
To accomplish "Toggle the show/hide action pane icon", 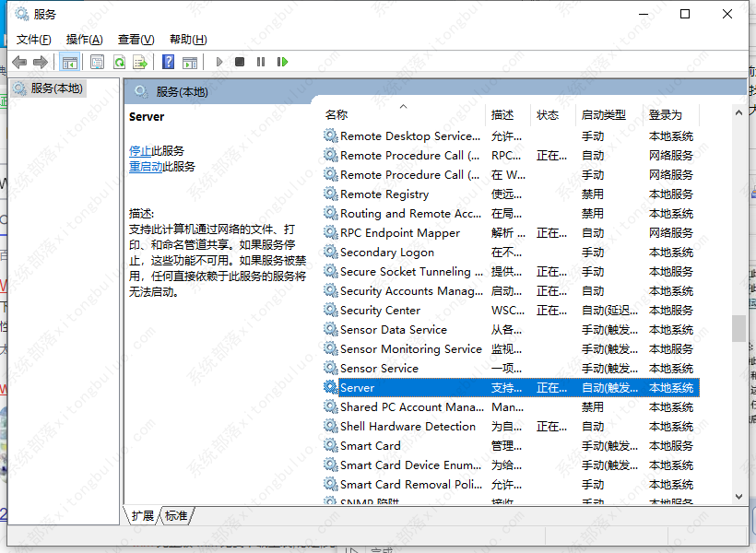I will tap(191, 62).
